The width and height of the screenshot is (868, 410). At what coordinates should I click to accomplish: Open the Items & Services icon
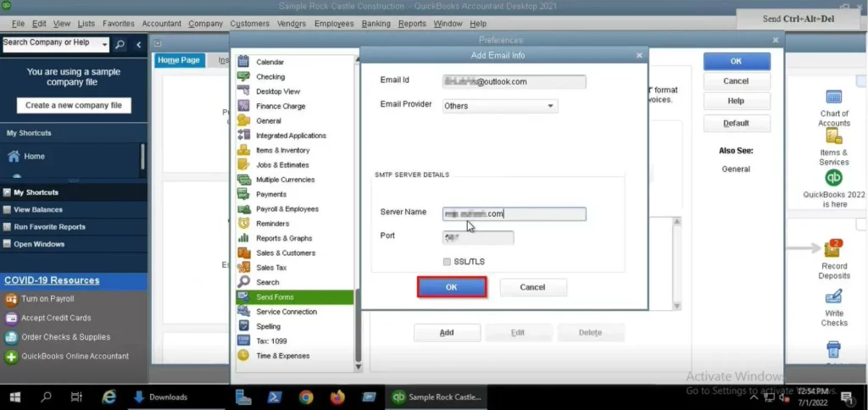pyautogui.click(x=833, y=139)
